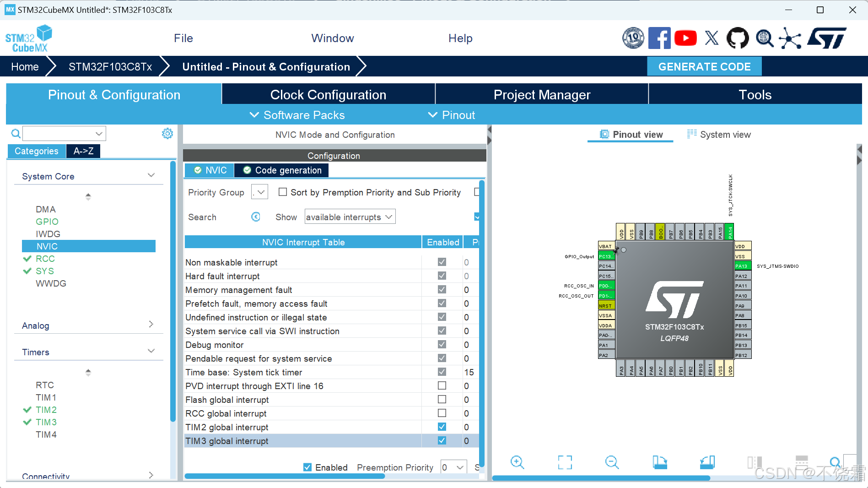Expand the Connectivity category
This screenshot has width=868, height=488.
[x=151, y=475]
